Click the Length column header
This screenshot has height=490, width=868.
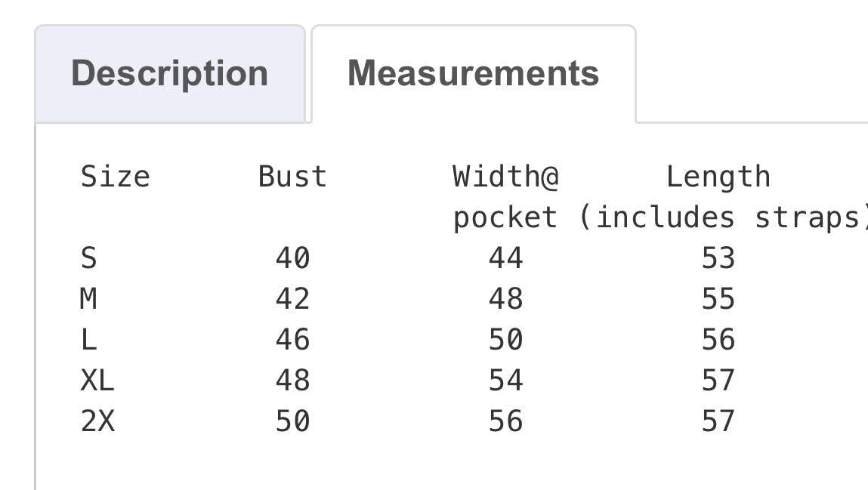point(718,177)
